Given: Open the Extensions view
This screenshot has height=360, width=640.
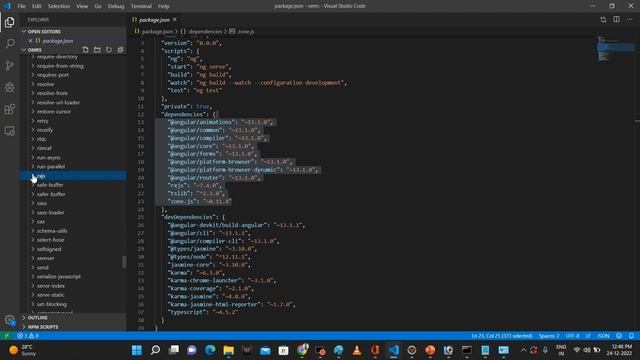Looking at the screenshot, I should click(x=9, y=109).
